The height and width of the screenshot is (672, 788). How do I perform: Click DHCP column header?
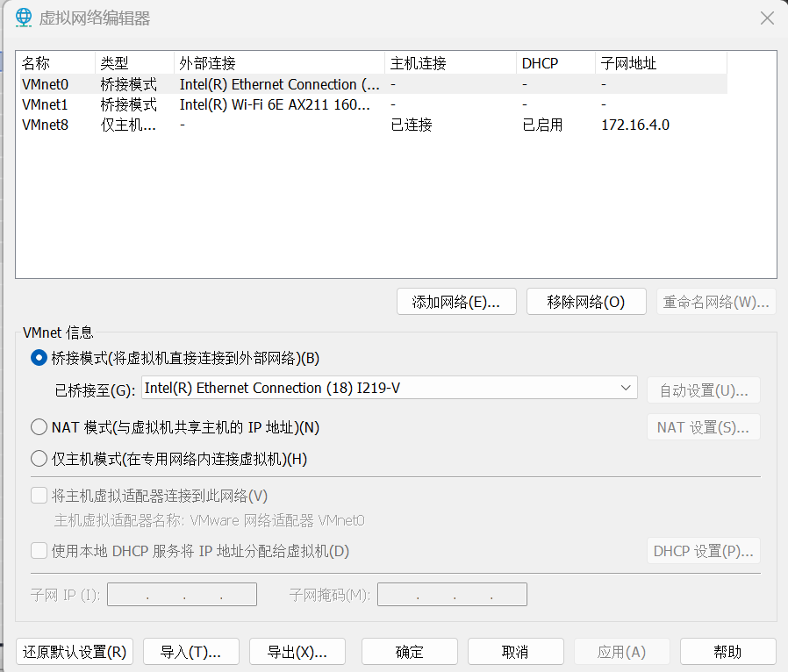pos(555,63)
